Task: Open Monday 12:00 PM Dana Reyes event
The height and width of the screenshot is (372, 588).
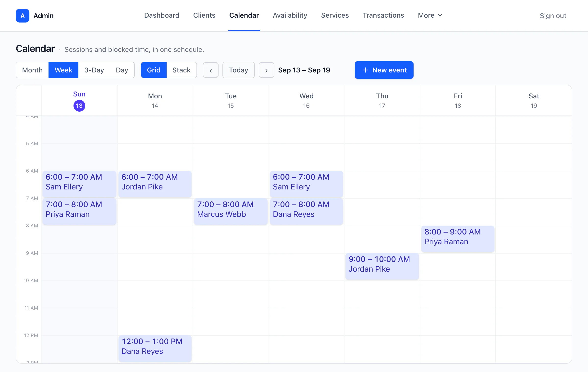Action: (155, 349)
